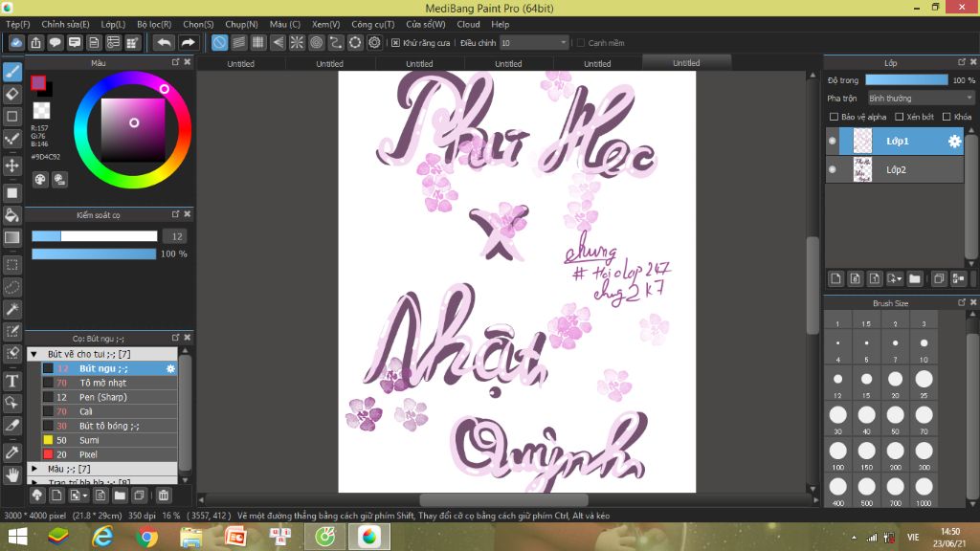Click the foreground purple color swatch
980x551 pixels.
[38, 82]
